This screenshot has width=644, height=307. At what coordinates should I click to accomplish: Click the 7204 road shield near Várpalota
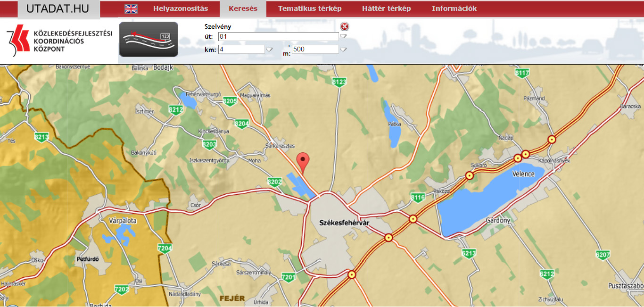pos(165,248)
